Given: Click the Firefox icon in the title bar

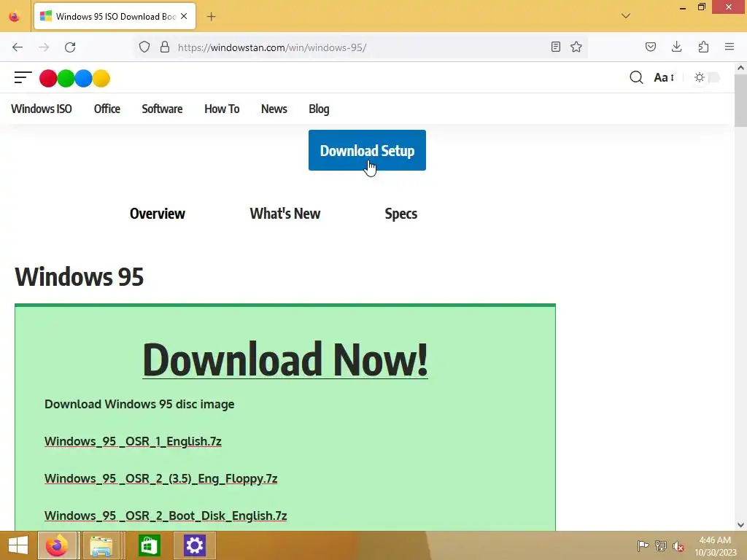Looking at the screenshot, I should pyautogui.click(x=15, y=17).
